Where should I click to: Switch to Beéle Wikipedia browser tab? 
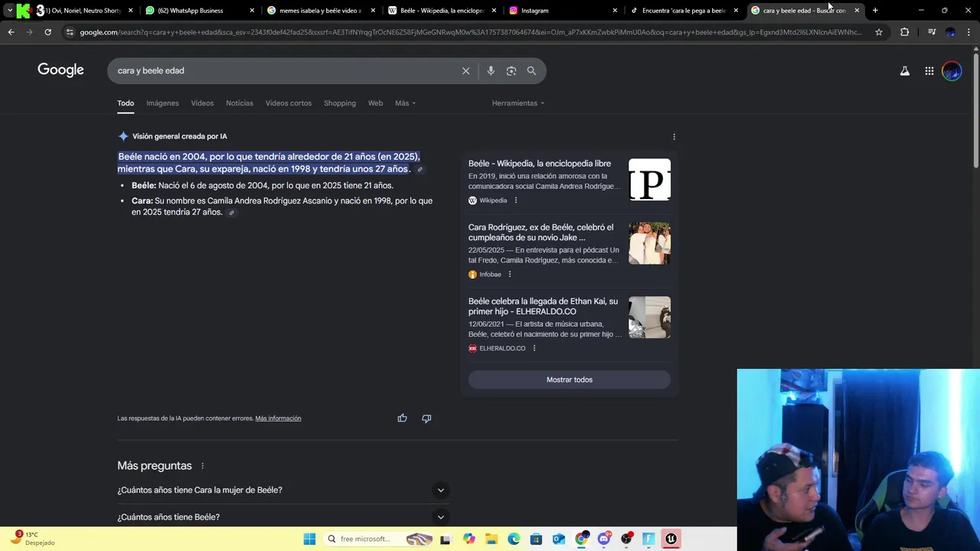443,11
